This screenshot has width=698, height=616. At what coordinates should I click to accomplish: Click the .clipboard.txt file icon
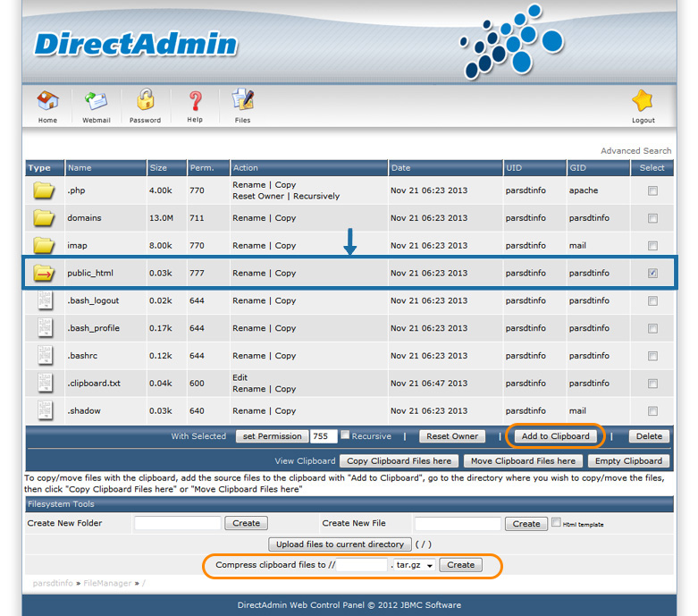tap(45, 383)
